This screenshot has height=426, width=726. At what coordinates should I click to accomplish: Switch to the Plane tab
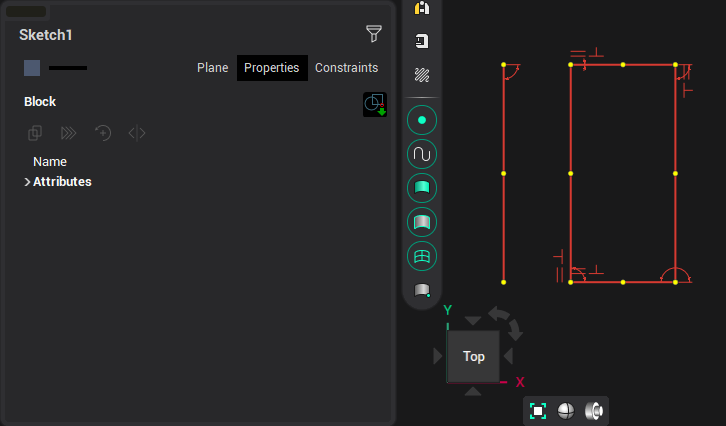coord(212,68)
